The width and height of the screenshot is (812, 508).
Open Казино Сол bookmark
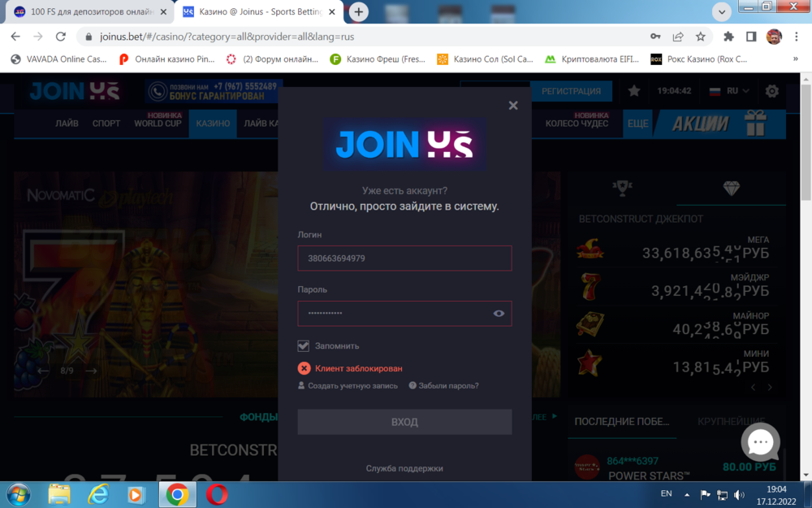click(x=485, y=59)
